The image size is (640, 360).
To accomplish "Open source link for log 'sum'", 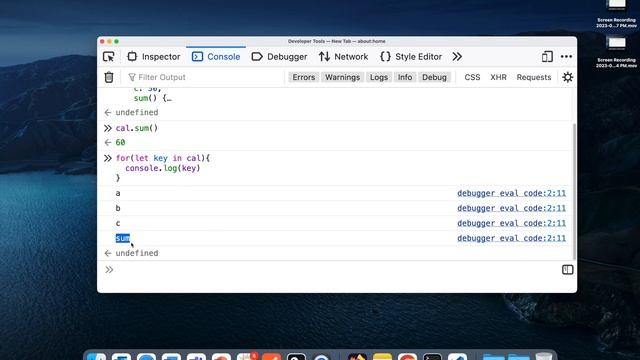I will [511, 238].
